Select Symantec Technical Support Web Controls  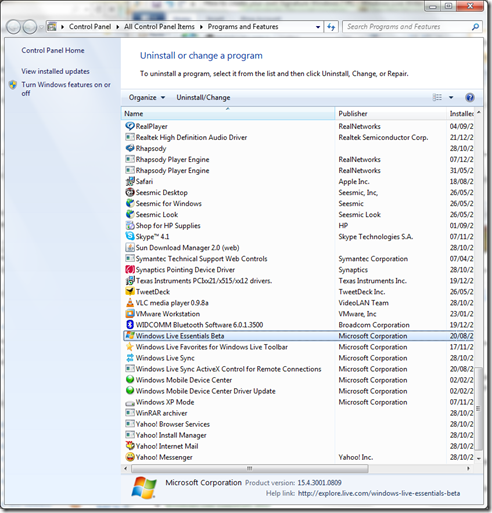299,258
